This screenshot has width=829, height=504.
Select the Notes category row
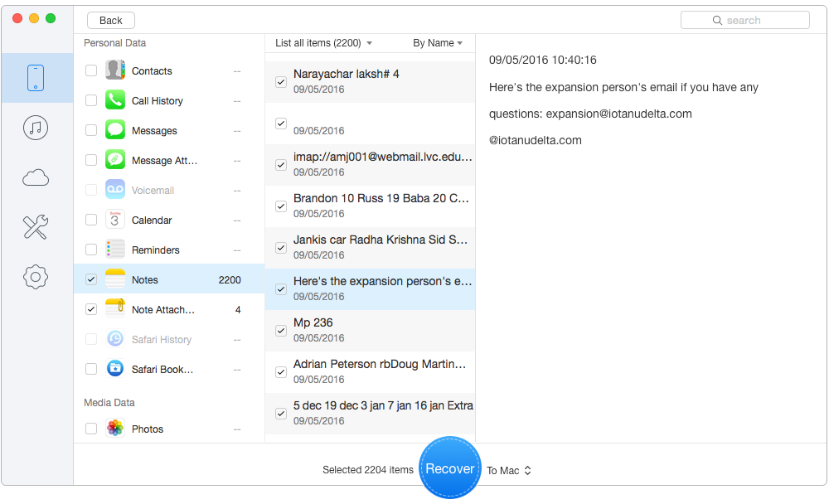pos(169,279)
